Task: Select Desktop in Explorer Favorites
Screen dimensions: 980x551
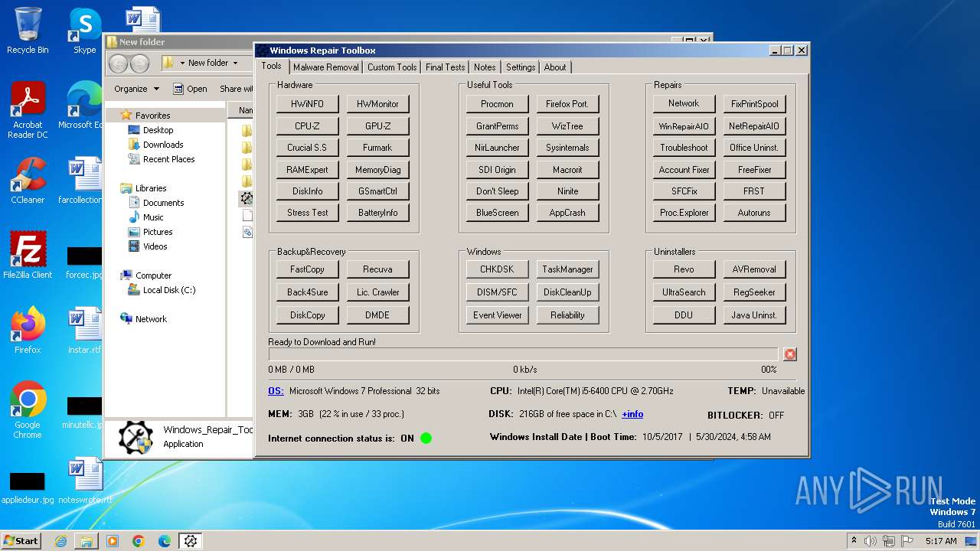Action: coord(158,130)
